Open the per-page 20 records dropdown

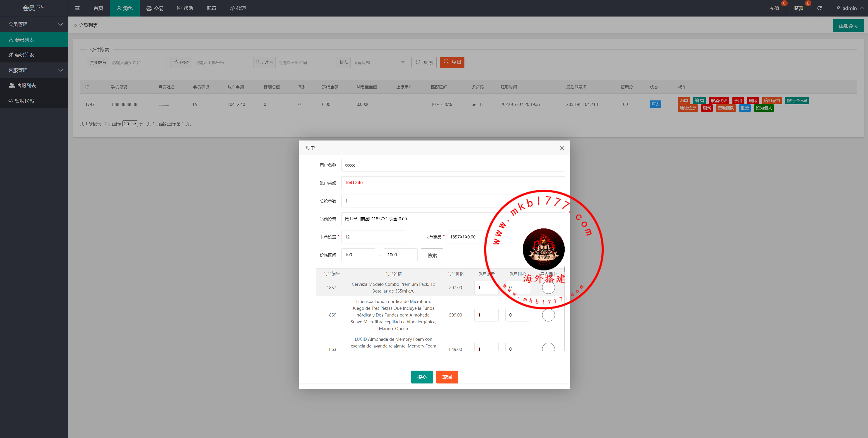[x=130, y=124]
